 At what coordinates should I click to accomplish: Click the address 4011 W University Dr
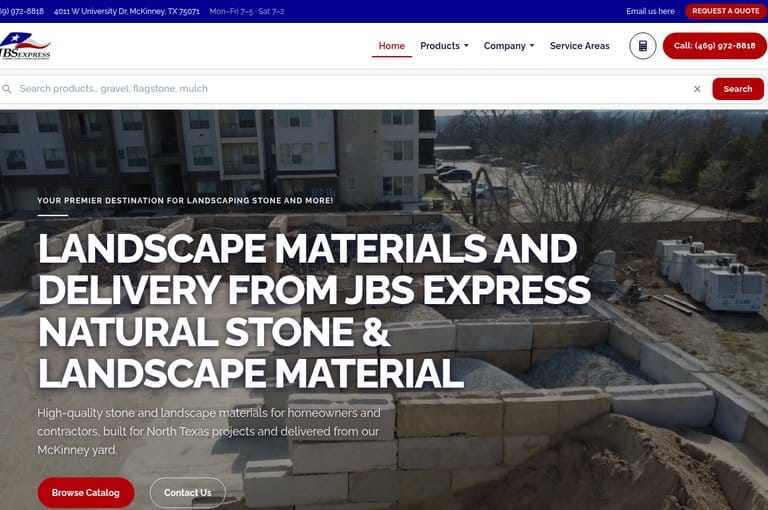pos(126,11)
